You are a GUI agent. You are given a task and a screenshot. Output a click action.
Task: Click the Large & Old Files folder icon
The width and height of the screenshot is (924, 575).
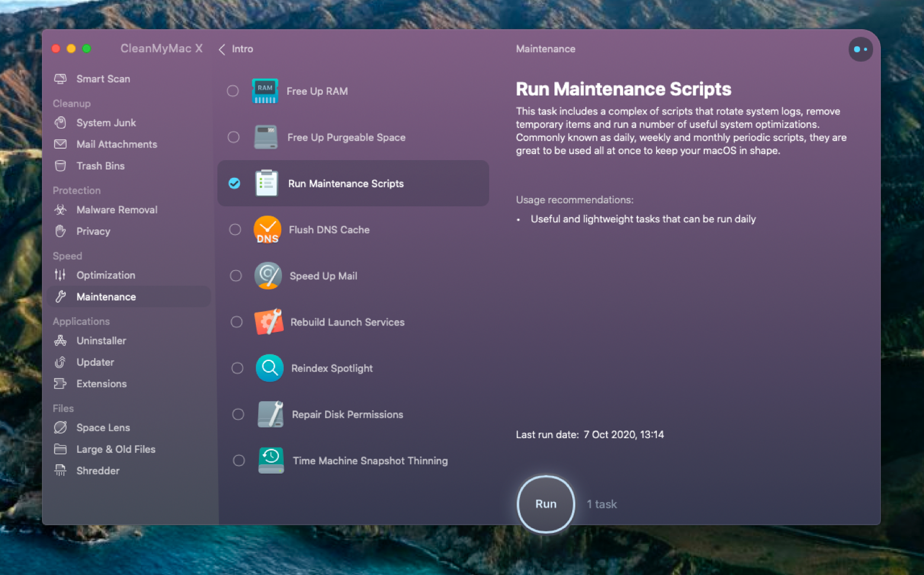click(60, 449)
